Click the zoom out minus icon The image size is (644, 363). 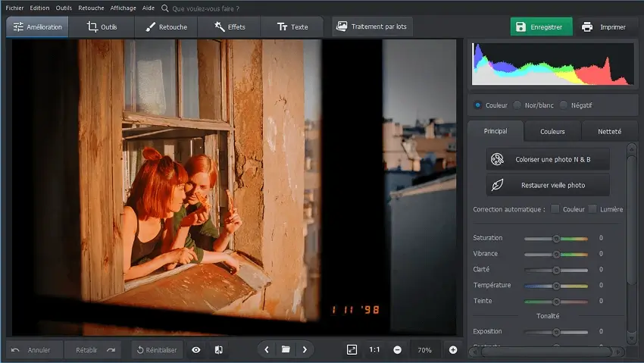[x=397, y=350]
